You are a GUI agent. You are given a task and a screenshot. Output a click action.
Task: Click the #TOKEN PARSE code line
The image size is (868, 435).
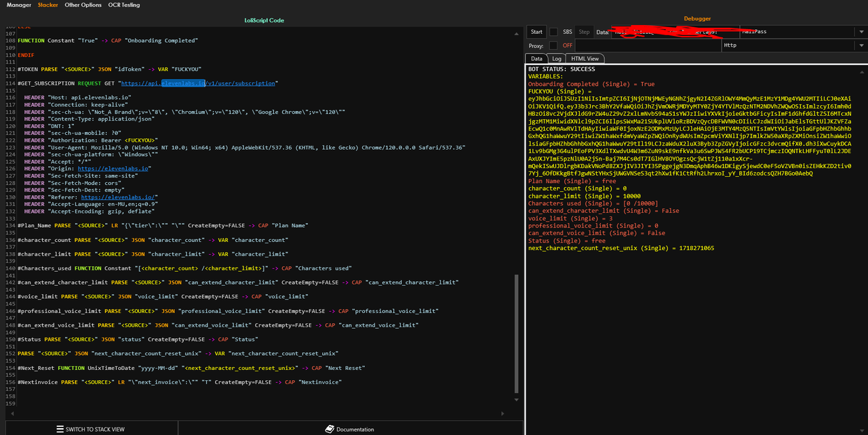110,69
